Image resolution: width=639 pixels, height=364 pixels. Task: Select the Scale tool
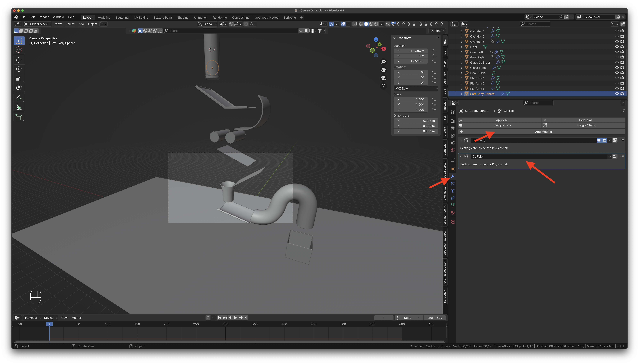(19, 78)
